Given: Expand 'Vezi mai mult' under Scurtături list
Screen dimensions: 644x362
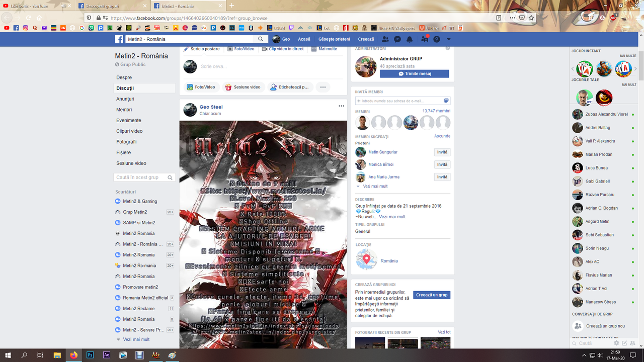Looking at the screenshot, I should (x=136, y=339).
